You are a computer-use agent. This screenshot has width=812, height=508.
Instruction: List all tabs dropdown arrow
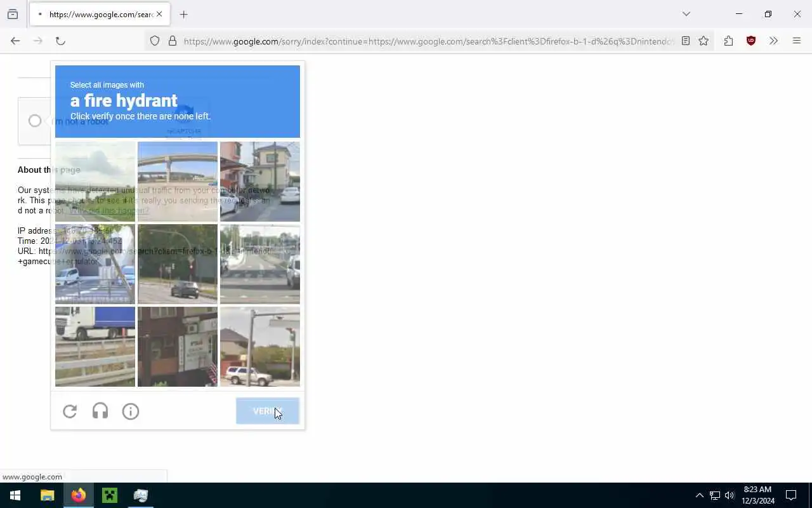pos(686,14)
